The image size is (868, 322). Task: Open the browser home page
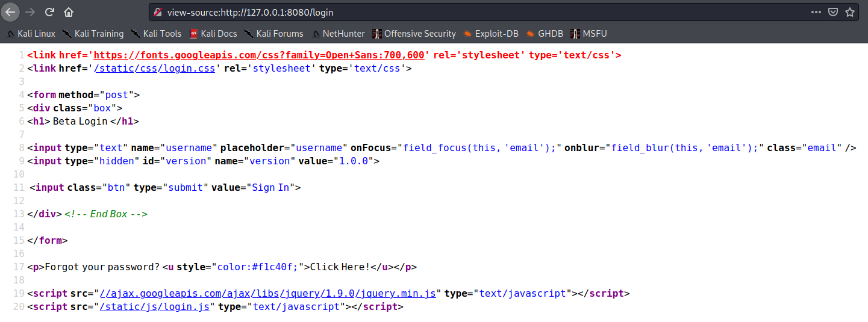pyautogui.click(x=69, y=11)
